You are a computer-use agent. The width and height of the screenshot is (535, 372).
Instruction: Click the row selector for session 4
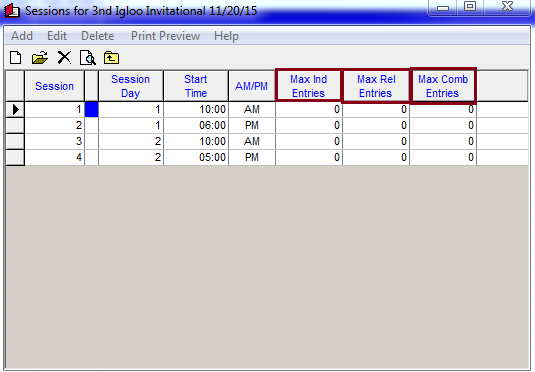click(x=15, y=157)
